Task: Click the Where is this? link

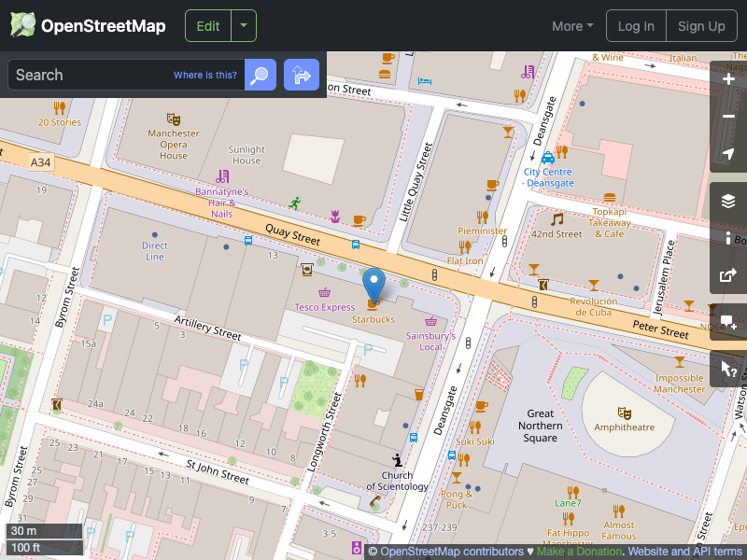Action: coord(204,75)
